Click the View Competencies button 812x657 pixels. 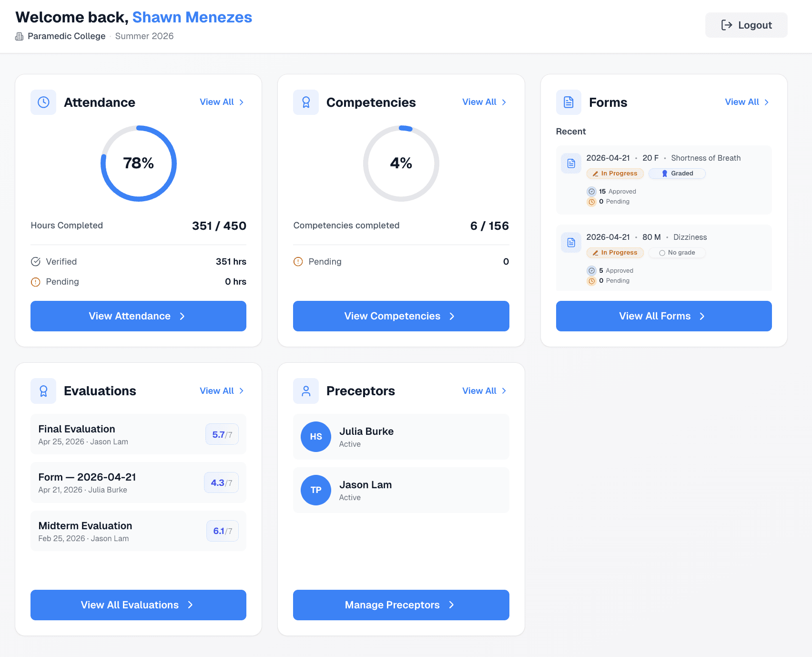pos(401,316)
